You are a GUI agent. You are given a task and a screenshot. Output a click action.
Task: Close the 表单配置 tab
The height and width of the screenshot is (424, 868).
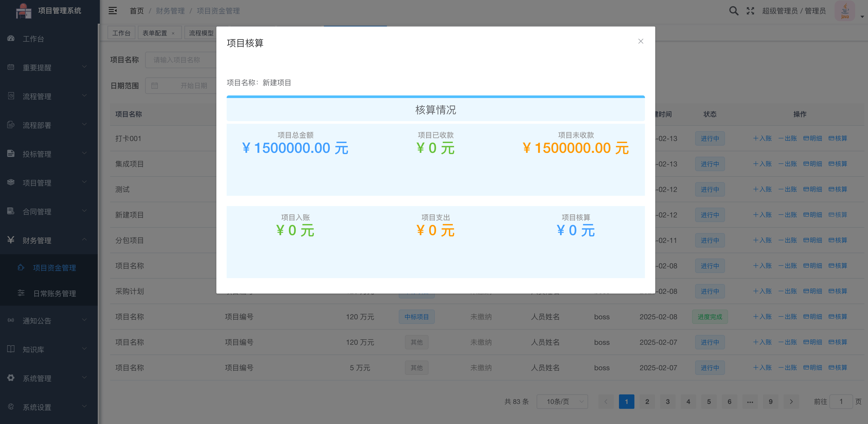pos(173,33)
